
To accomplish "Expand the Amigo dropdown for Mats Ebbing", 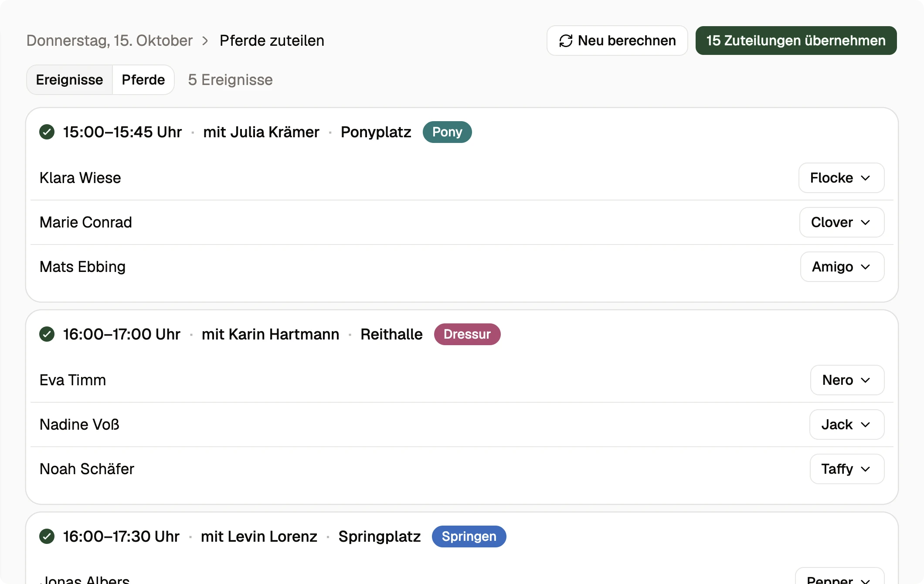I will pyautogui.click(x=842, y=267).
